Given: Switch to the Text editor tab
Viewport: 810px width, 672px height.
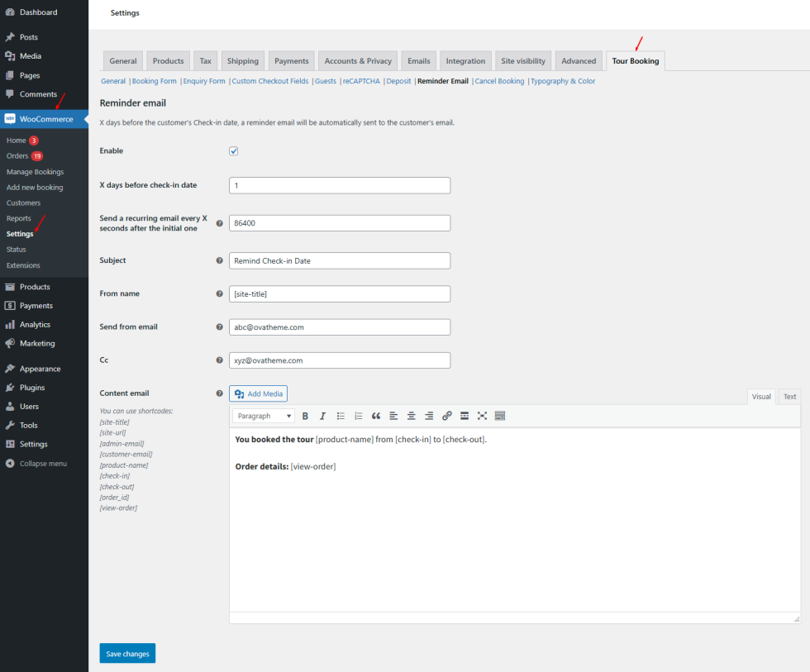Looking at the screenshot, I should pyautogui.click(x=789, y=397).
